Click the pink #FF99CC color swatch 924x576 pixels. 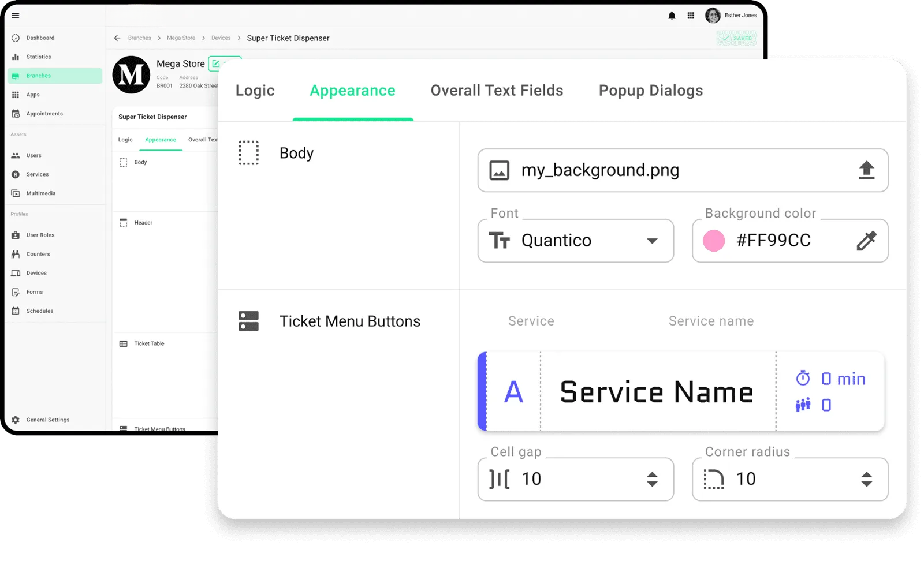tap(714, 241)
